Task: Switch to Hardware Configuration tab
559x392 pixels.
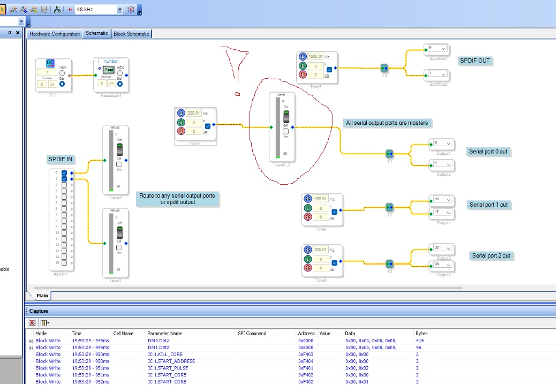Action: point(55,34)
